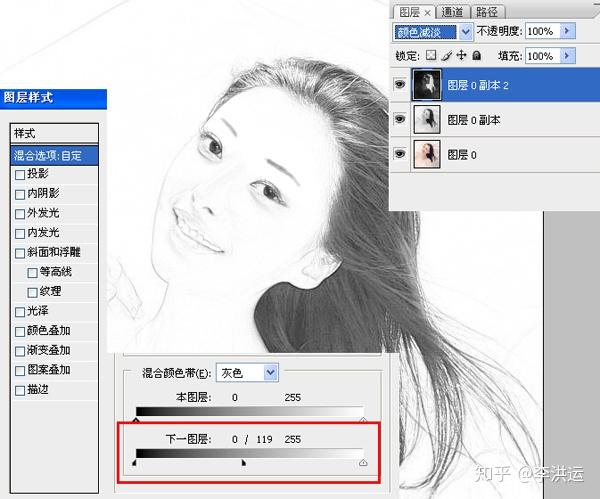Toggle visibility of 图层 0 layer
Image resolution: width=600 pixels, height=499 pixels.
pyautogui.click(x=399, y=154)
